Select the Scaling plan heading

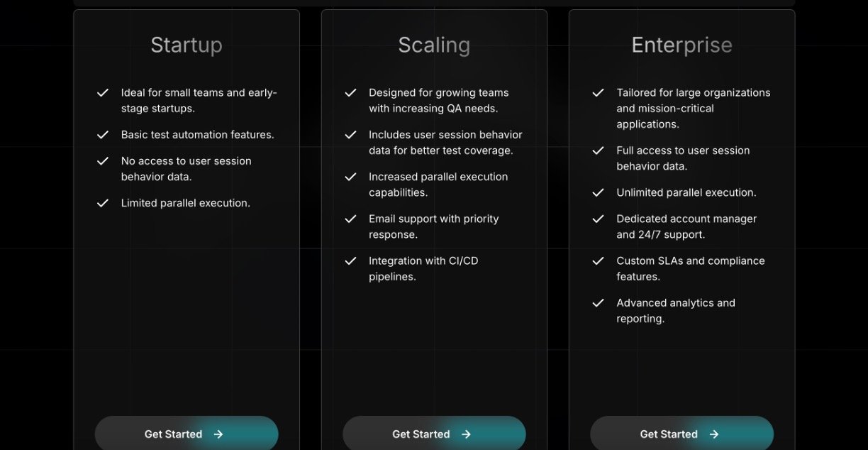coord(434,45)
